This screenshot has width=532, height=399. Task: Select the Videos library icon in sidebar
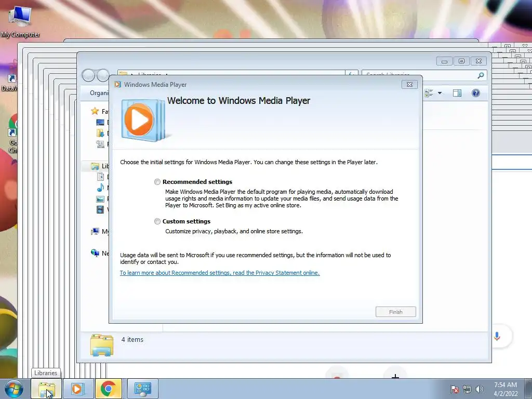click(x=100, y=210)
